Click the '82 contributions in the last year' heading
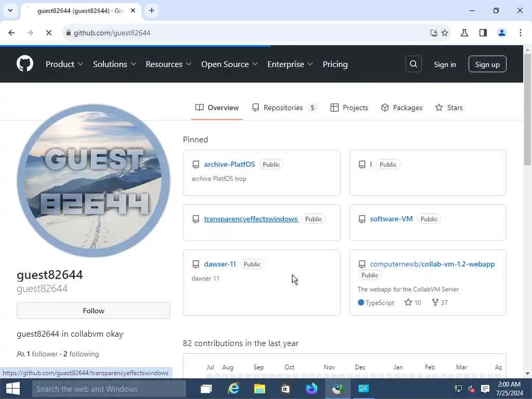The image size is (532, 399). pos(241,343)
